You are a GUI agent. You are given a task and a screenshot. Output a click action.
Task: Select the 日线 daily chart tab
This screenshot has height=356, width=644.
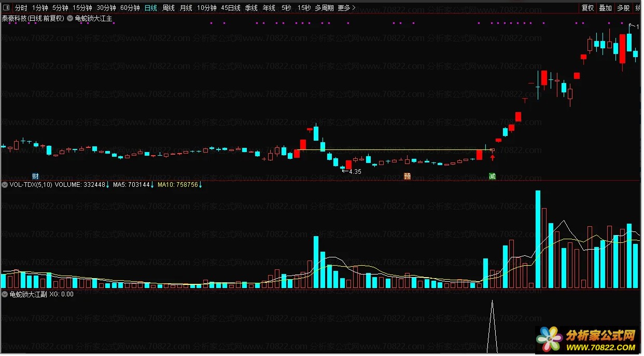tap(151, 8)
